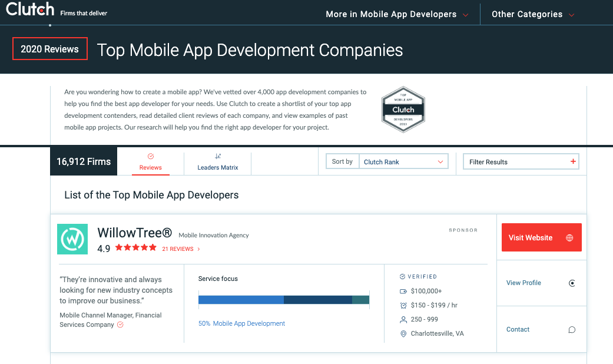613x364 pixels.
Task: Click the Clutch logo in the header
Action: click(x=30, y=9)
